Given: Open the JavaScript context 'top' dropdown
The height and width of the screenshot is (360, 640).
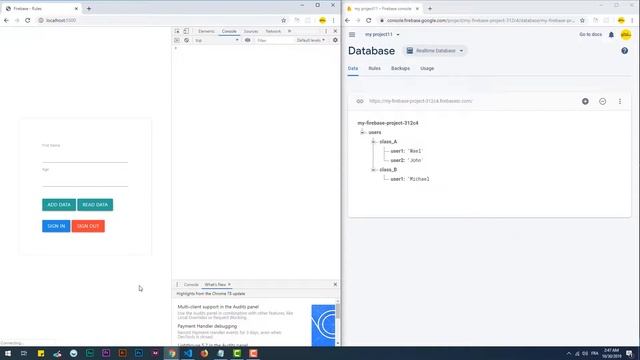Looking at the screenshot, I should tap(217, 40).
